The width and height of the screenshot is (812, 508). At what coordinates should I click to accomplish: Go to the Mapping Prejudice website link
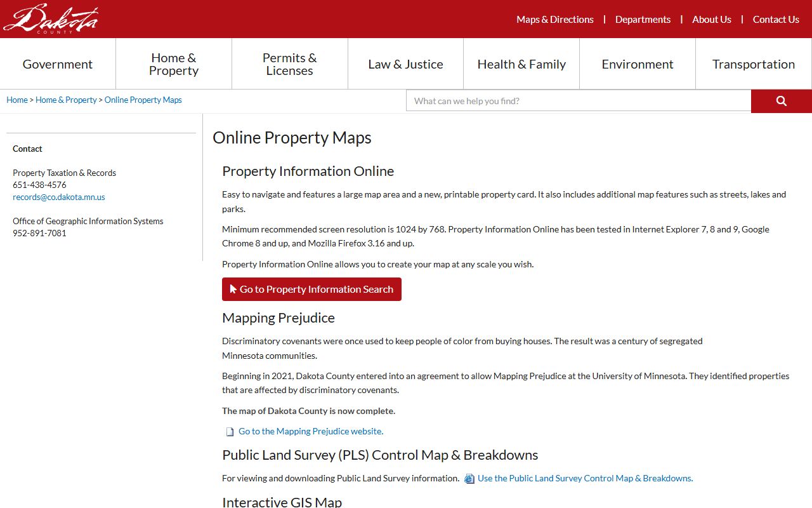(311, 431)
